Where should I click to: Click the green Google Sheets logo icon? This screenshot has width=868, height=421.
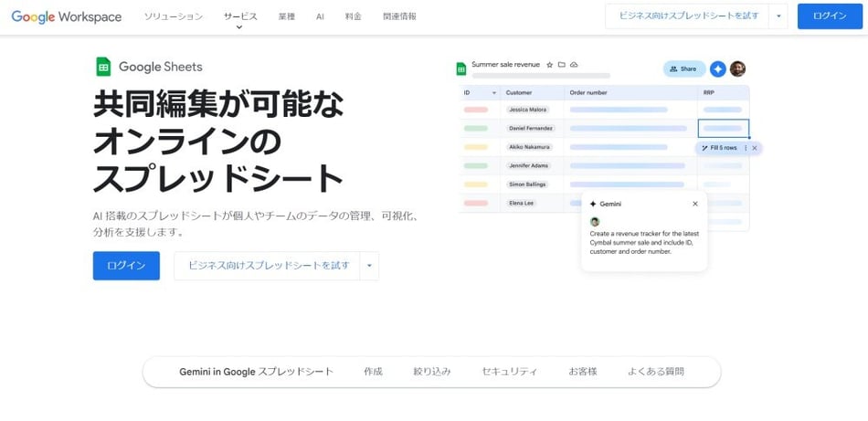103,67
